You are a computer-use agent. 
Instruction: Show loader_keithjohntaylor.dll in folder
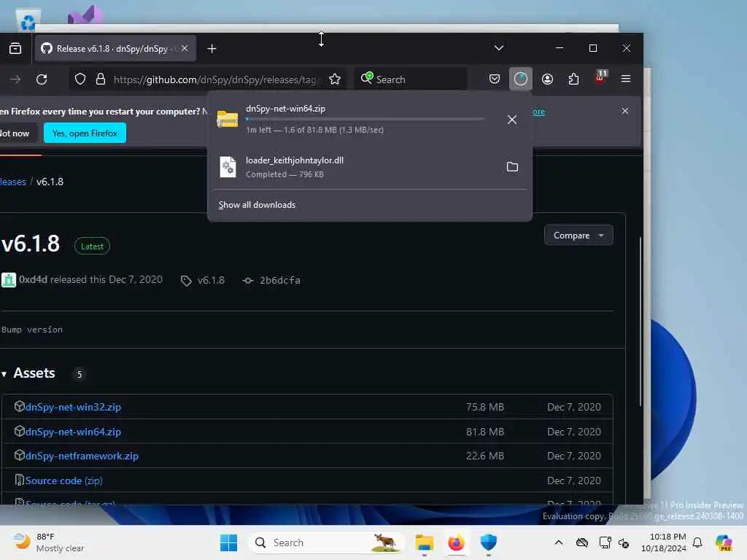pos(512,167)
